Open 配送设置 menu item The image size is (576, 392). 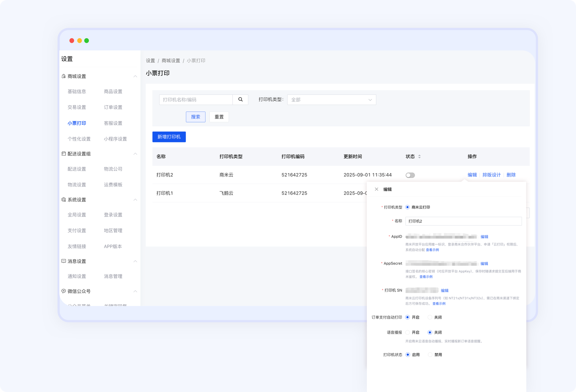[77, 169]
